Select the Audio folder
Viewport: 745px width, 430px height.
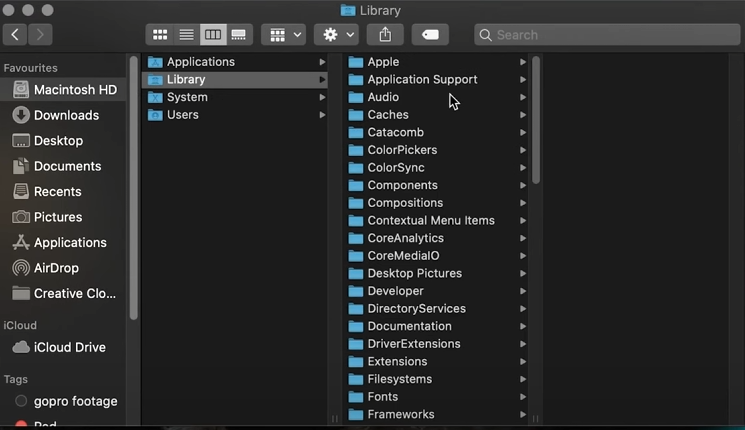pos(436,97)
